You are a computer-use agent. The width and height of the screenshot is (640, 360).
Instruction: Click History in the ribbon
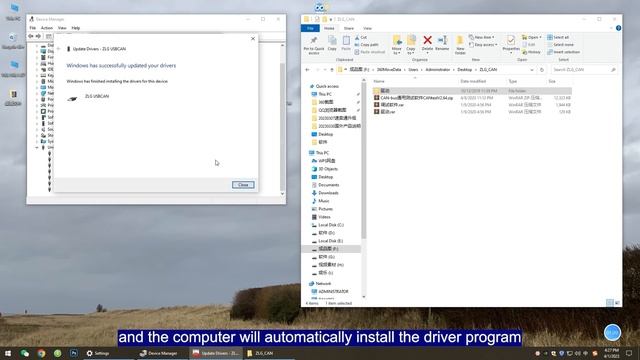531,52
